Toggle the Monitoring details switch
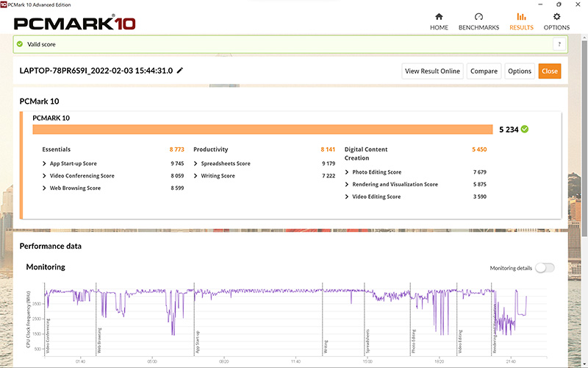The width and height of the screenshot is (588, 368). point(545,268)
